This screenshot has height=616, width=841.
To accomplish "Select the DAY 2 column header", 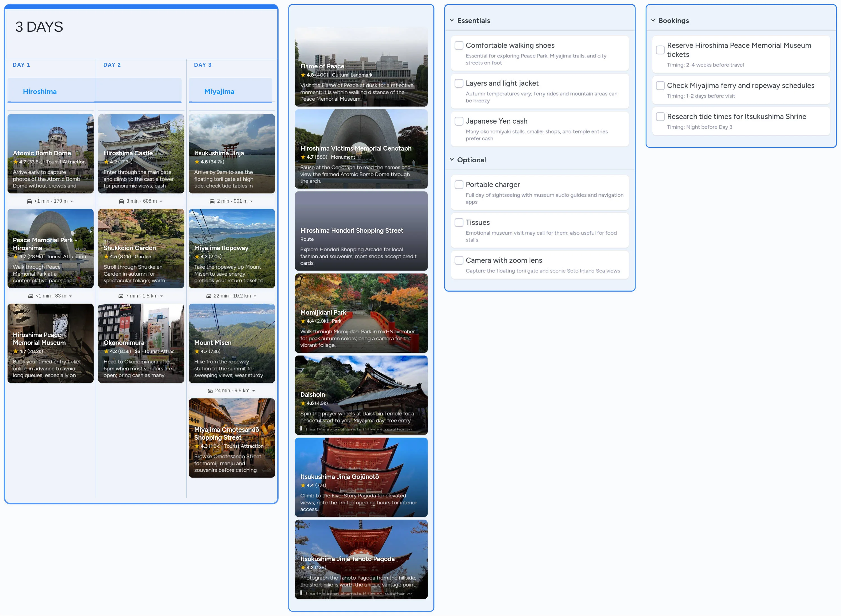I will pyautogui.click(x=112, y=65).
